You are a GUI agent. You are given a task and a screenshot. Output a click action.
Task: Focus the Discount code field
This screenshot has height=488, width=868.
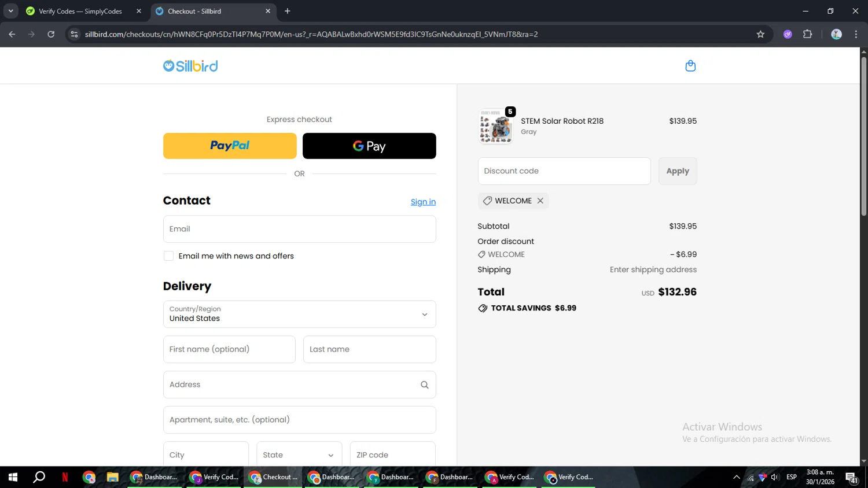564,171
